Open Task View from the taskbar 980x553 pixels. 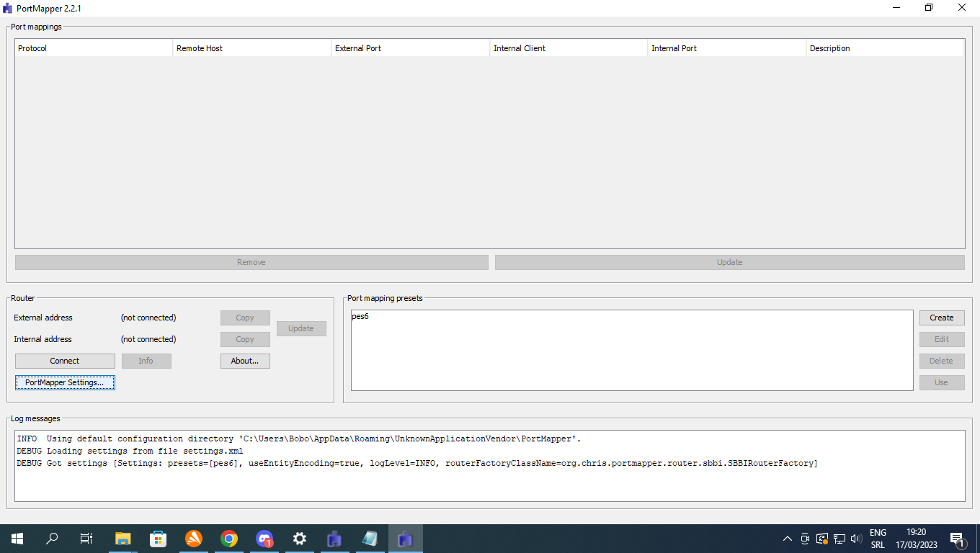pyautogui.click(x=86, y=539)
